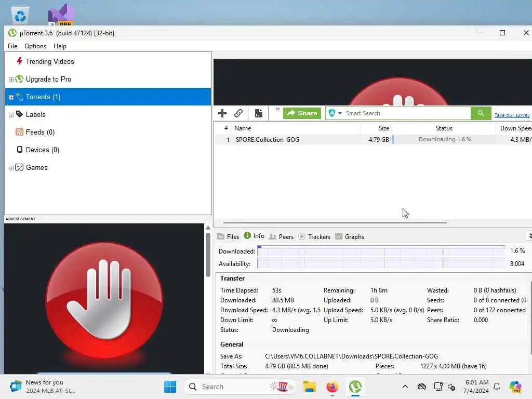Open the News for you widget
Viewport: 532px width, 399px height.
43,387
